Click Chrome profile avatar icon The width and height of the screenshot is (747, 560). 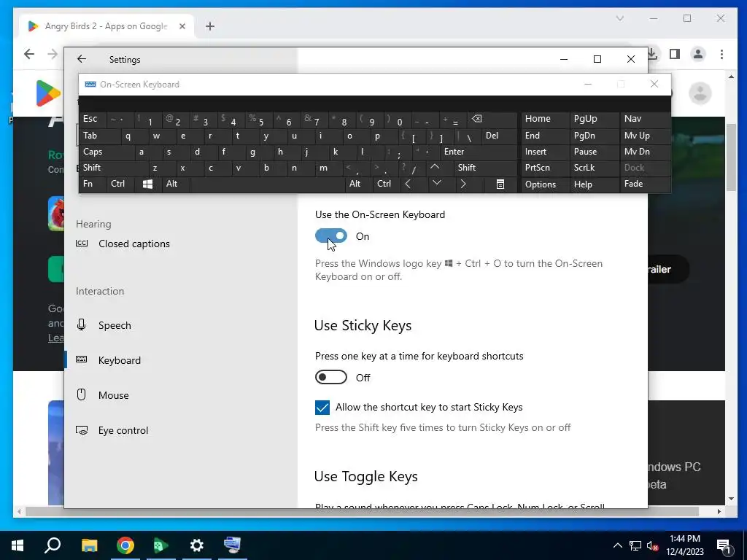698,54
